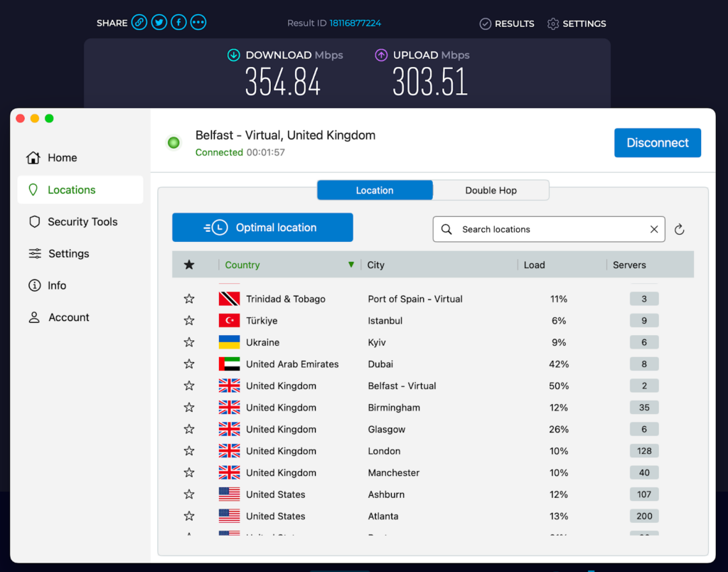The height and width of the screenshot is (572, 728).
Task: Share result on Twitter icon
Action: pos(159,22)
